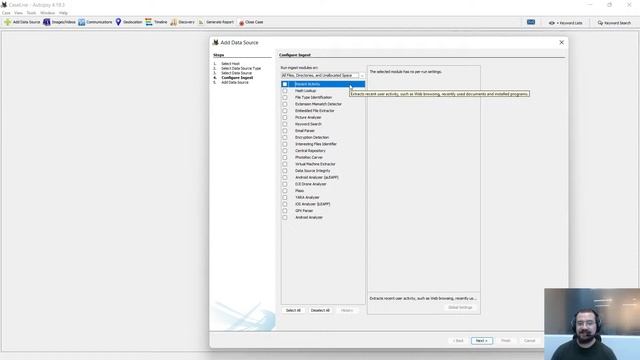
Task: Toggle the Embedded File Extractor checkbox
Action: (x=285, y=111)
